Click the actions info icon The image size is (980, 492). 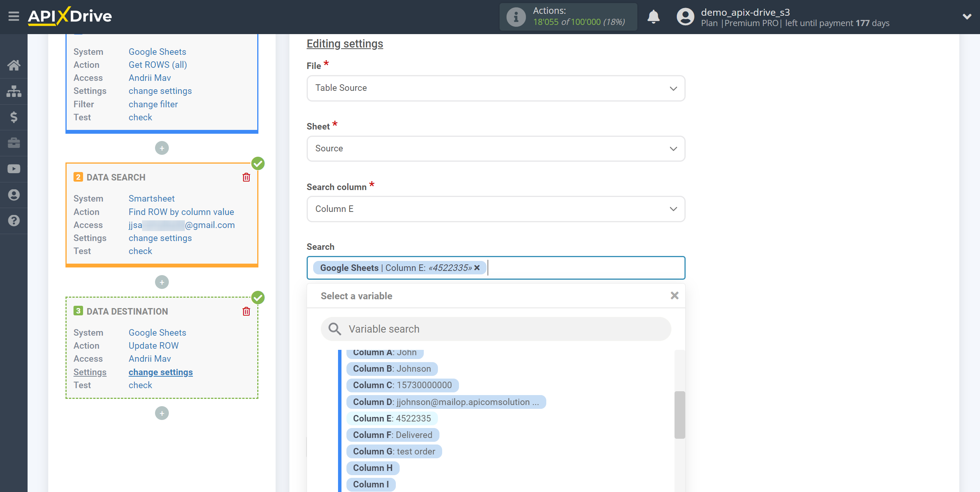click(x=516, y=17)
